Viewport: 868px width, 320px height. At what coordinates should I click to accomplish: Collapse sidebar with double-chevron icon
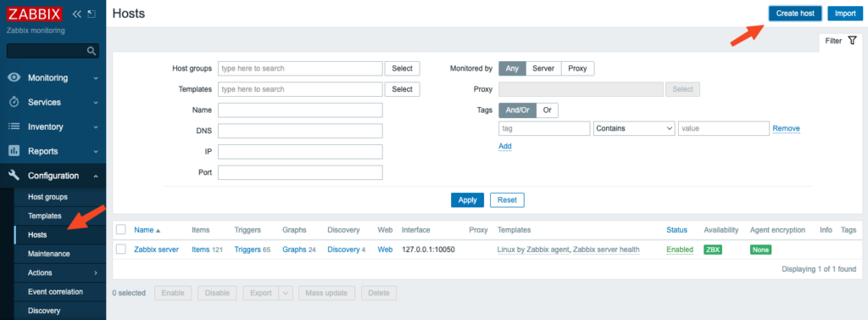coord(77,14)
